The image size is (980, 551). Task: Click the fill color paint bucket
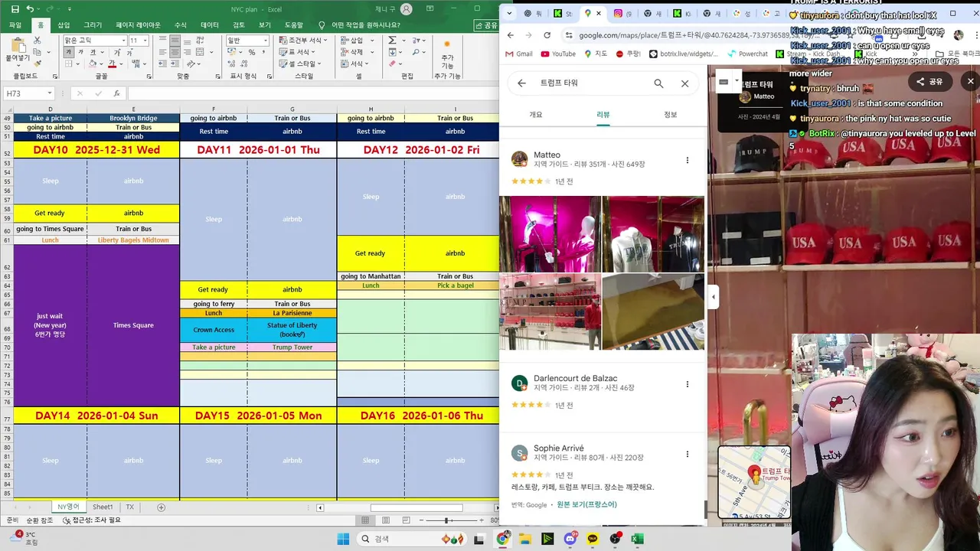92,64
